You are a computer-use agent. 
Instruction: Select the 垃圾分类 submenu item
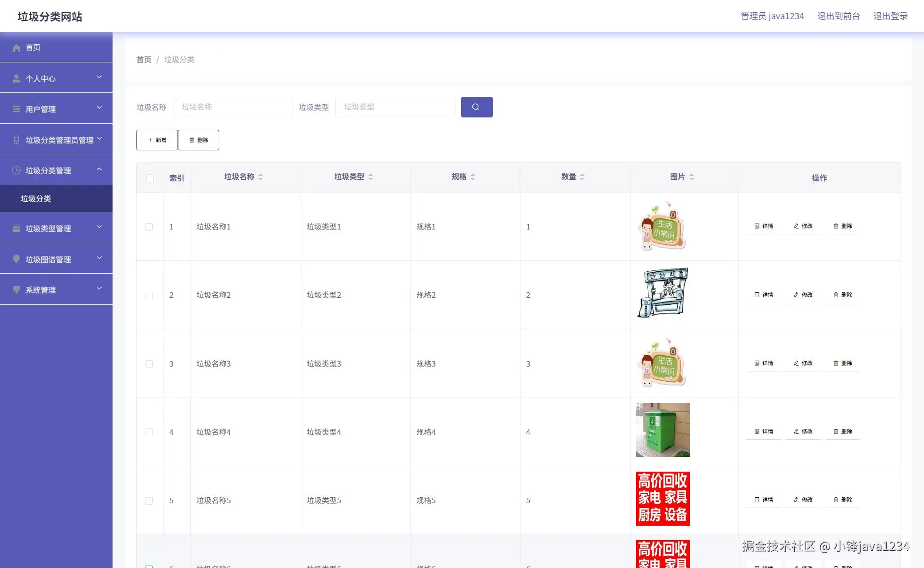(x=56, y=199)
